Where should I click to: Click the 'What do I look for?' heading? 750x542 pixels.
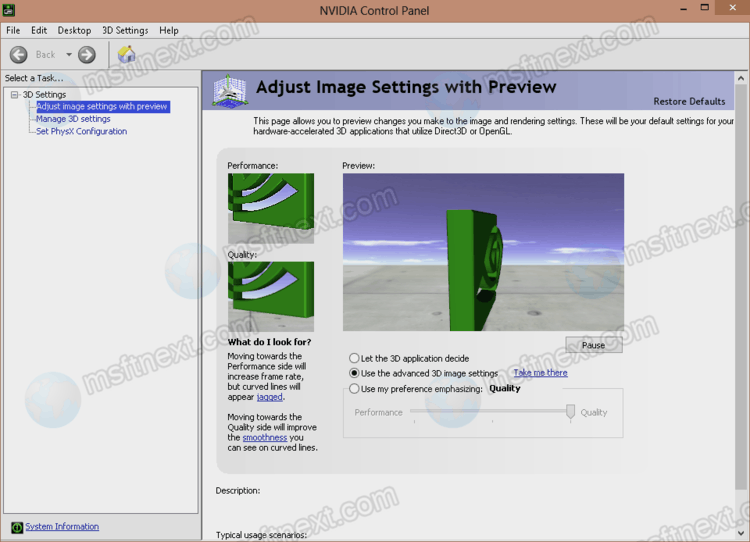coord(269,342)
